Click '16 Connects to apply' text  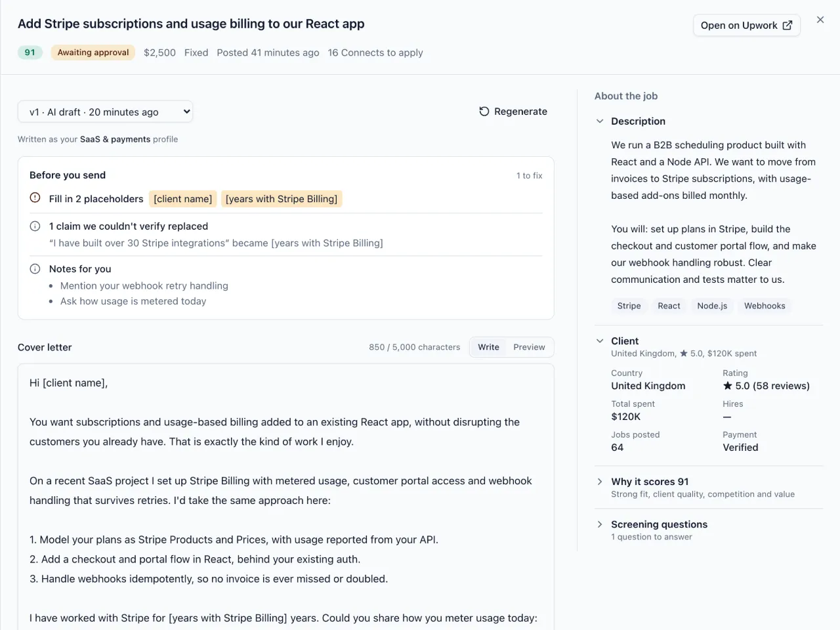pyautogui.click(x=375, y=52)
